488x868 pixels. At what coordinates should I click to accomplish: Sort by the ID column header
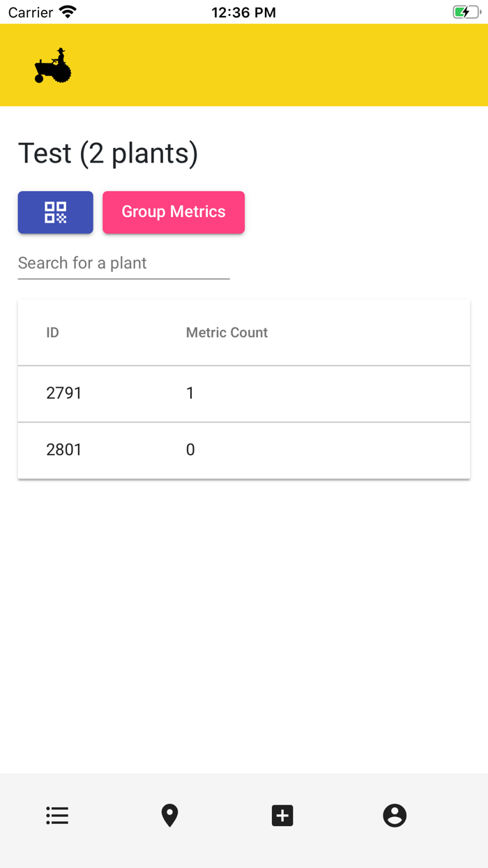click(53, 333)
